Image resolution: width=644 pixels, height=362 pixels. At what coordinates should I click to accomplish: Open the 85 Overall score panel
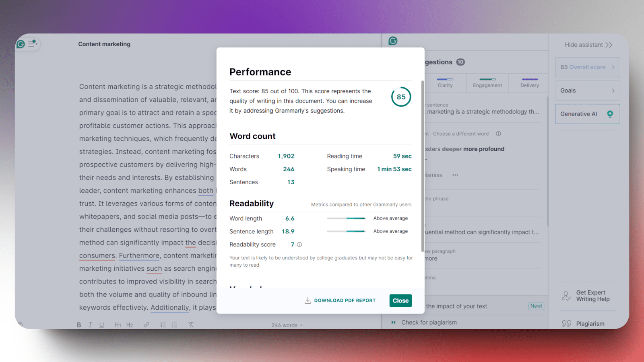(x=587, y=67)
